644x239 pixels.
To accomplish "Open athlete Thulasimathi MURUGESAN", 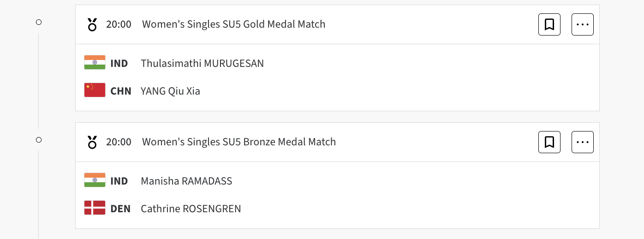I will click(202, 63).
